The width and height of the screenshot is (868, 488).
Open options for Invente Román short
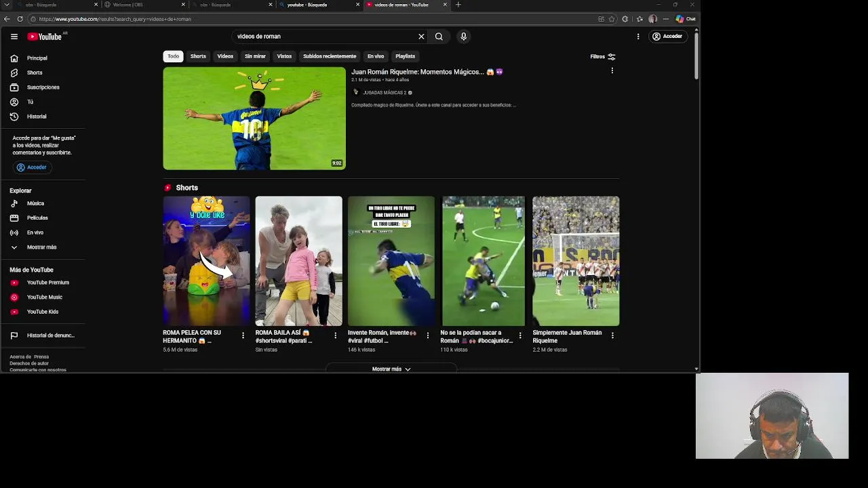pos(427,335)
